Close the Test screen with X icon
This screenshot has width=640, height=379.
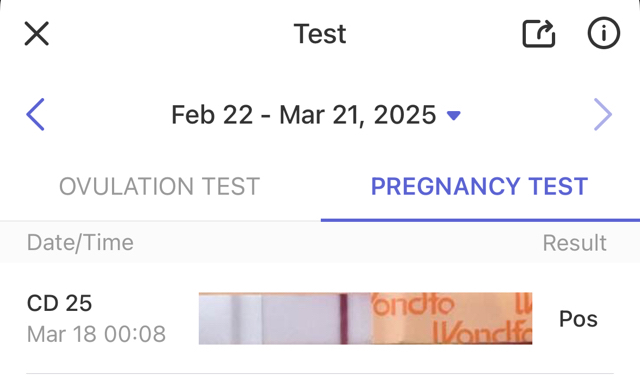tap(37, 33)
